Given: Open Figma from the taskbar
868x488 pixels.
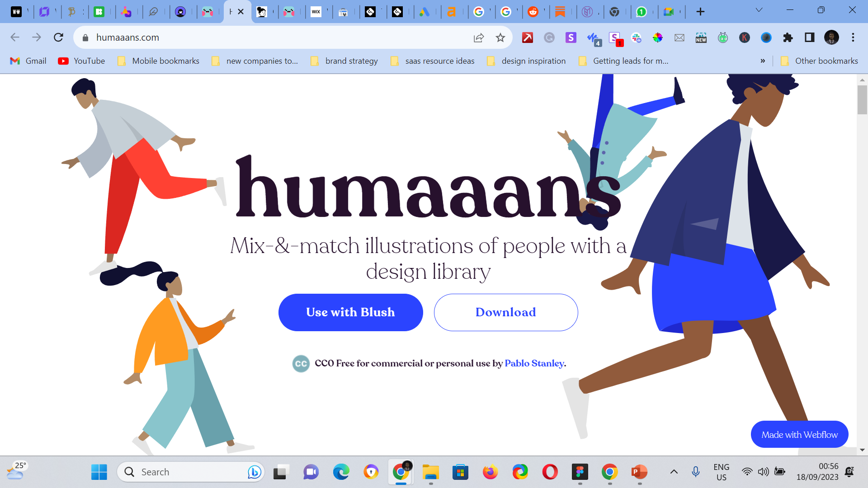Looking at the screenshot, I should click(x=580, y=472).
